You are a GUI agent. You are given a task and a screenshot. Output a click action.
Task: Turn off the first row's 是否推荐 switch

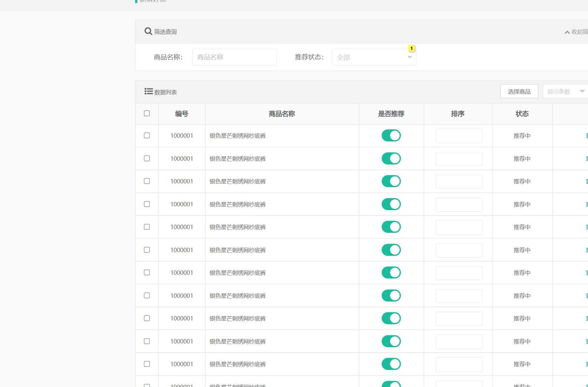(391, 136)
